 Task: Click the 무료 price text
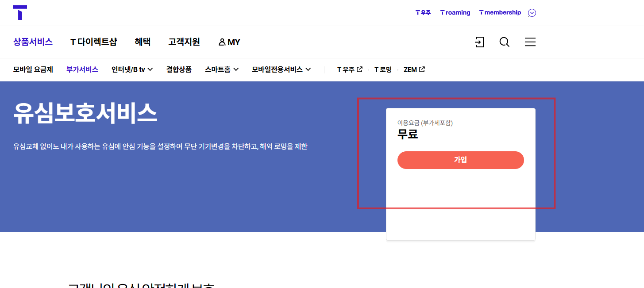click(408, 134)
